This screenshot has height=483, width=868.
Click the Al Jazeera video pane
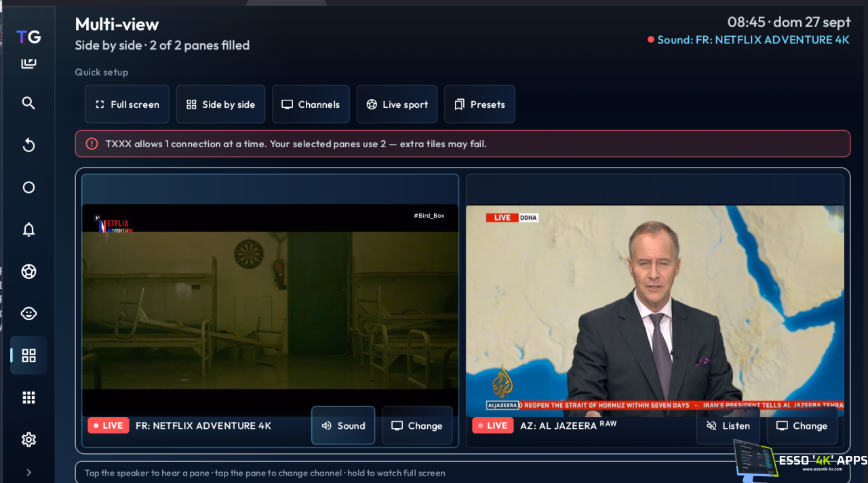pyautogui.click(x=655, y=311)
